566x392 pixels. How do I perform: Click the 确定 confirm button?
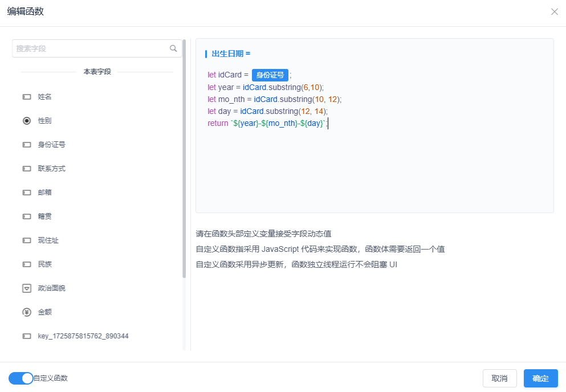pyautogui.click(x=540, y=378)
